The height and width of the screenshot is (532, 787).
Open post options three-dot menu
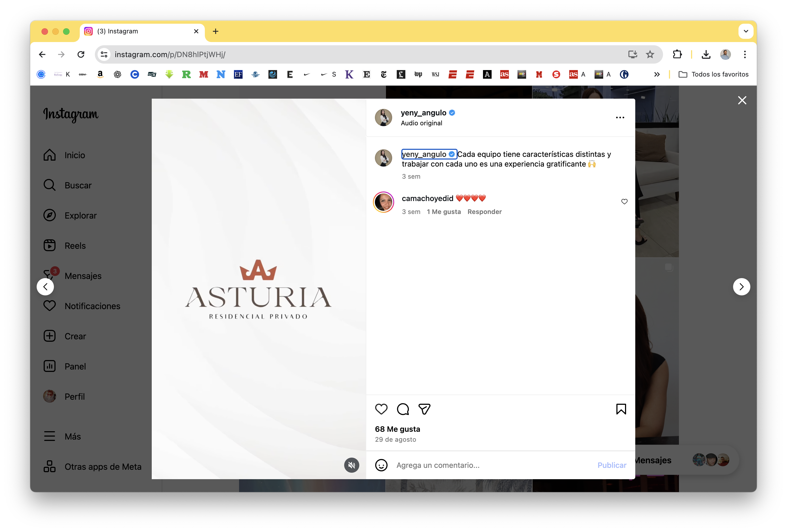coord(620,118)
